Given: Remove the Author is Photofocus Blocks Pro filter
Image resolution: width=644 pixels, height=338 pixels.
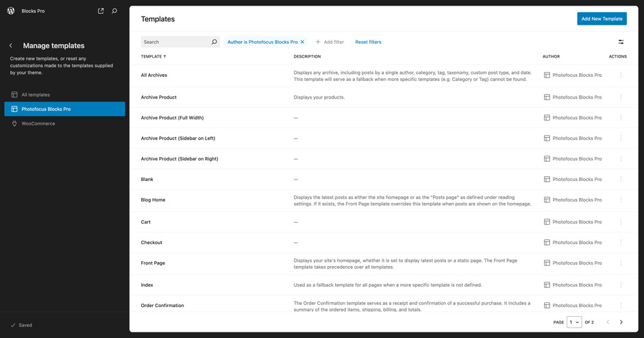Looking at the screenshot, I should click(302, 42).
